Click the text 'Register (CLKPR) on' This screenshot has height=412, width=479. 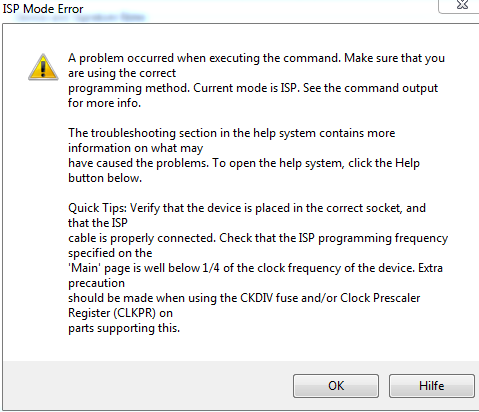(x=120, y=313)
